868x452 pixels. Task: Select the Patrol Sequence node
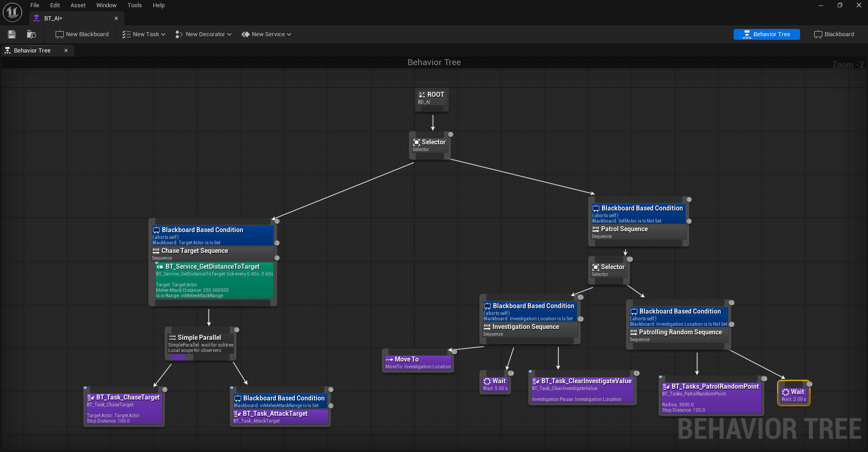pyautogui.click(x=639, y=232)
